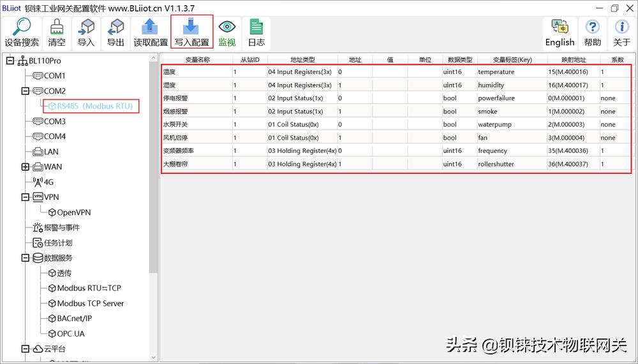
Task: Click the 映射地址 column header
Action: 574,60
